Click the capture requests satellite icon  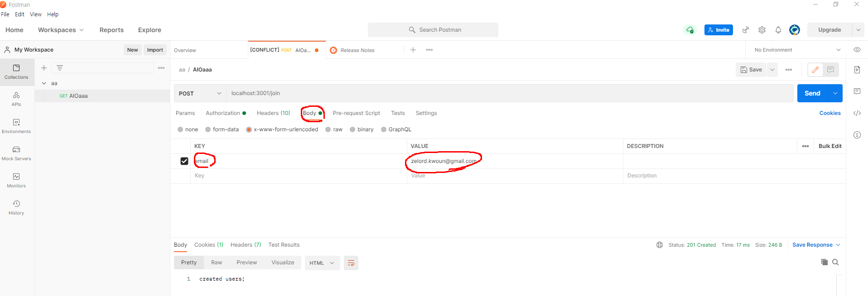[746, 30]
